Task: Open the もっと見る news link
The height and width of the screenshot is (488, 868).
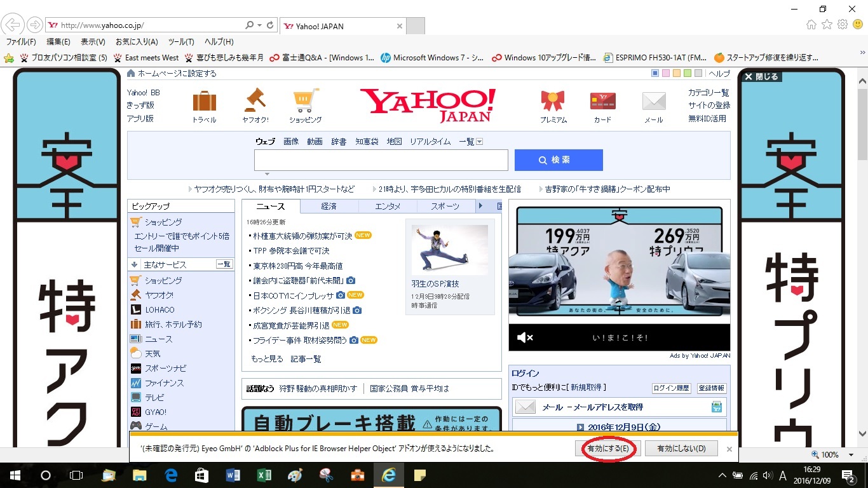Action: [x=267, y=359]
